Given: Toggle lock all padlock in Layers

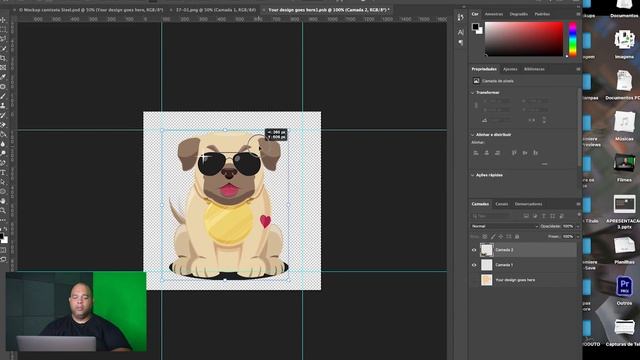Looking at the screenshot, I should [x=517, y=236].
